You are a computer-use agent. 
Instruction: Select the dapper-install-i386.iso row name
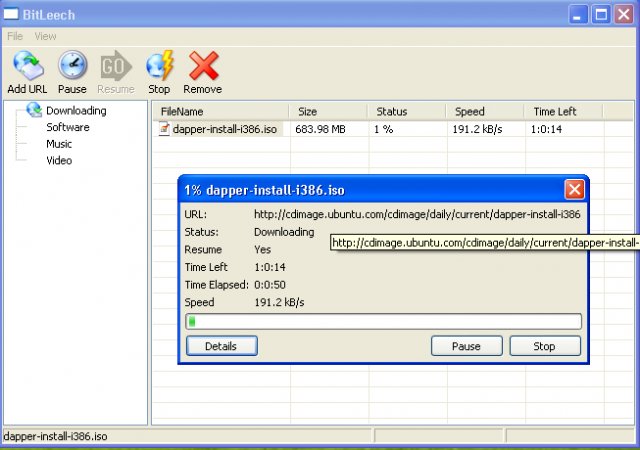pyautogui.click(x=225, y=129)
